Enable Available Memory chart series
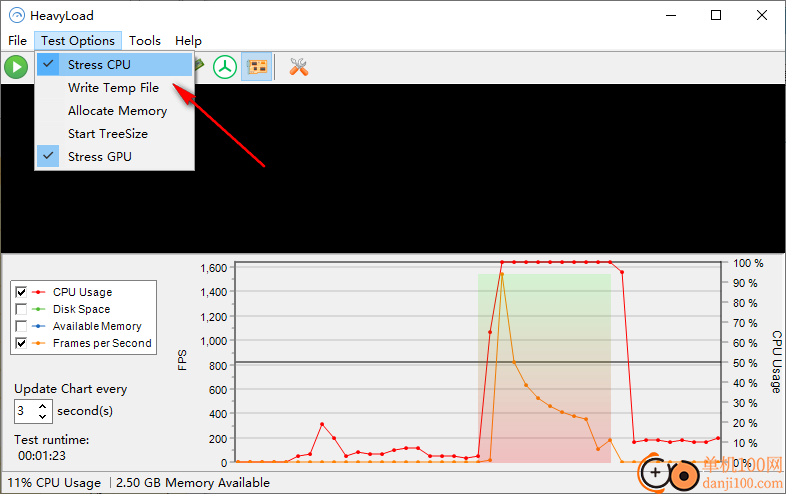Viewport: 786px width, 494px height. tap(21, 326)
